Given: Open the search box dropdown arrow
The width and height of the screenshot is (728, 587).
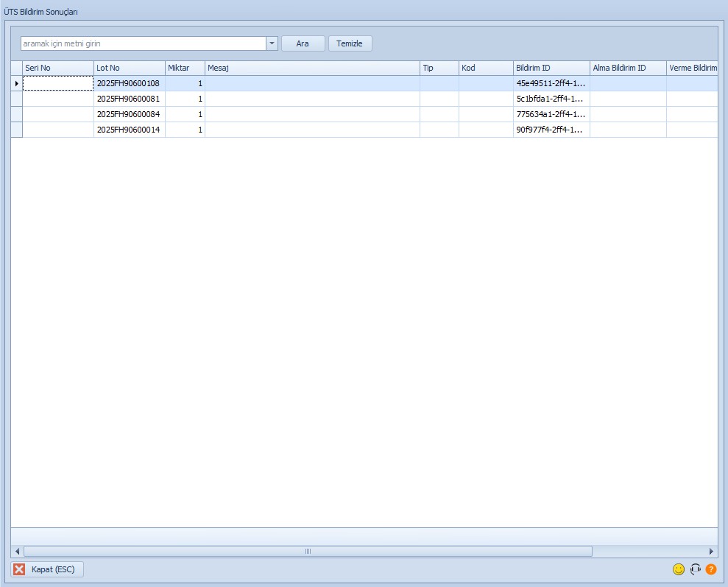Looking at the screenshot, I should 272,43.
